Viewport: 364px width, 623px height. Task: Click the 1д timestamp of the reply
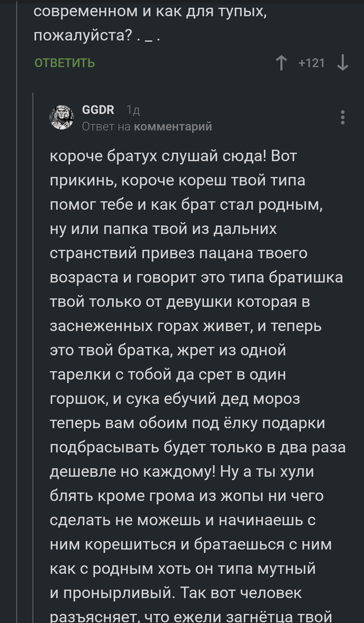click(133, 110)
